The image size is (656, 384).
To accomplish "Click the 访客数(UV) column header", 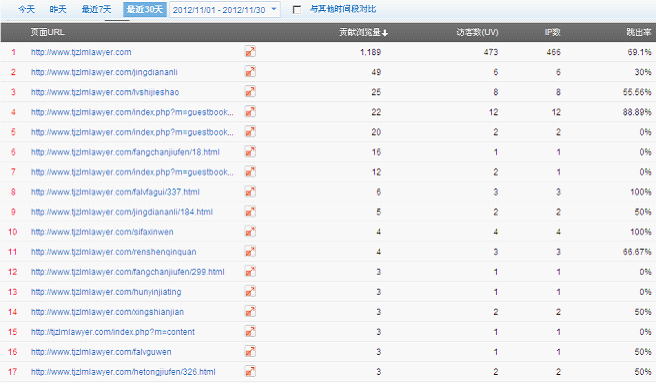I will pos(477,32).
